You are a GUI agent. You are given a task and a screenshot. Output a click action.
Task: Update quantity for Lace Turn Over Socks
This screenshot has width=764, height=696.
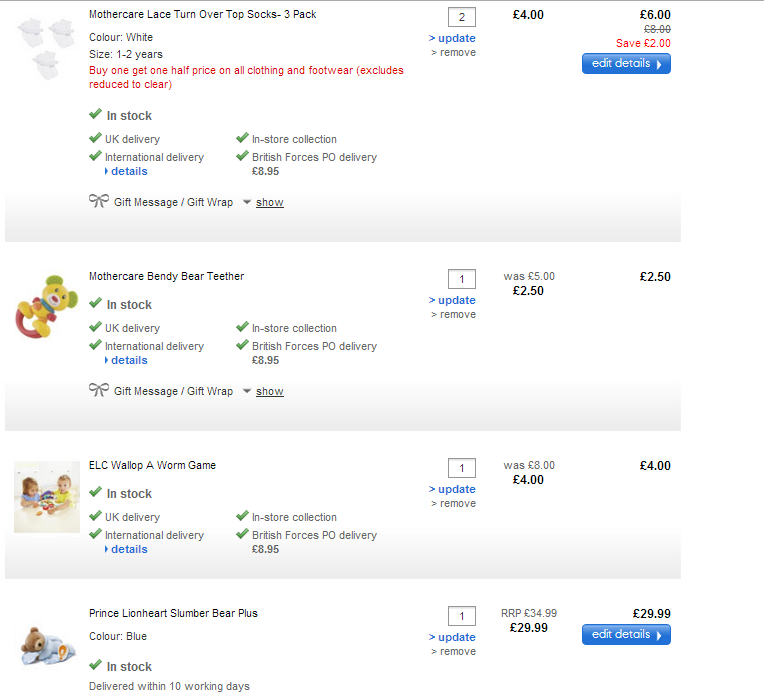coord(455,38)
